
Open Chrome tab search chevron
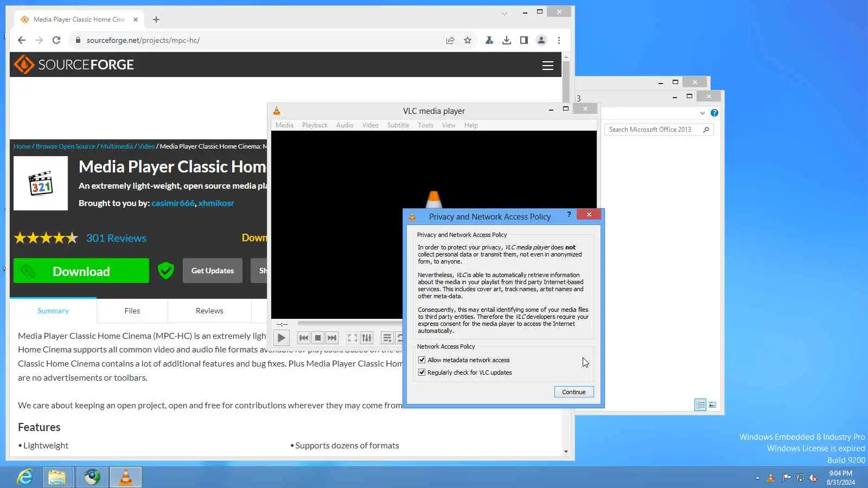click(505, 14)
